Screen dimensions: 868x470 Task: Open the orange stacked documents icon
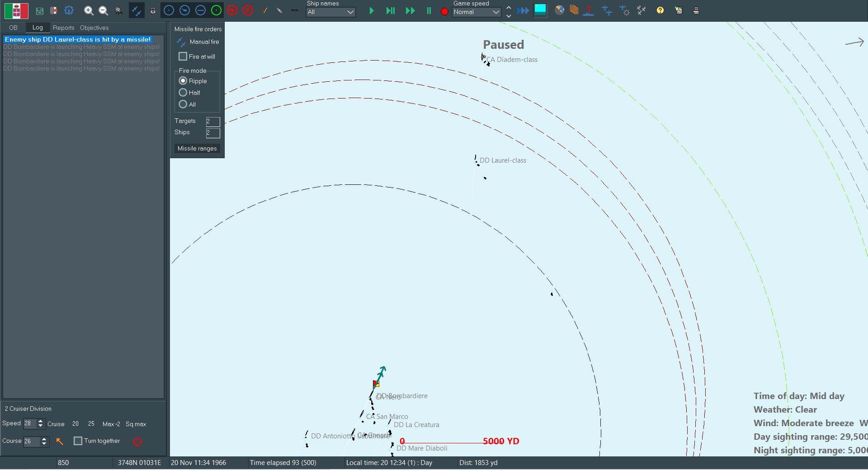coord(574,10)
